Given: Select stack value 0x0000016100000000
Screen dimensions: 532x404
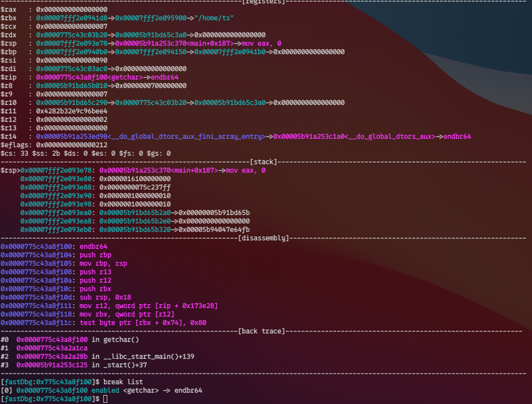Looking at the screenshot, I should [x=135, y=179].
